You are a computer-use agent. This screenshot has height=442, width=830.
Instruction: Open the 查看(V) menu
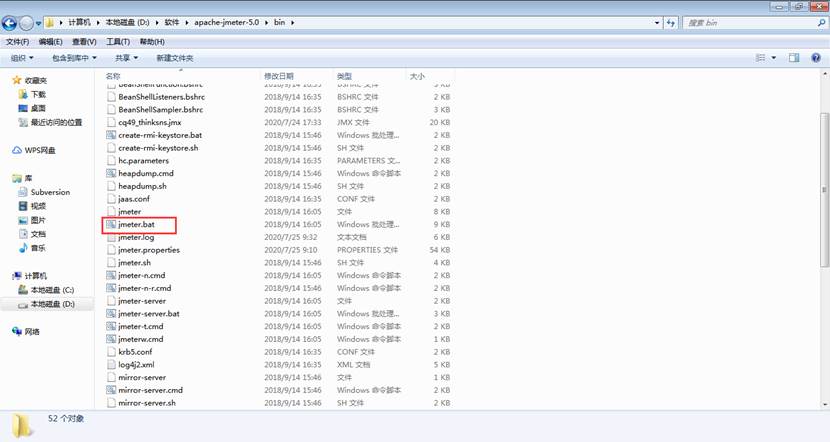(84, 41)
